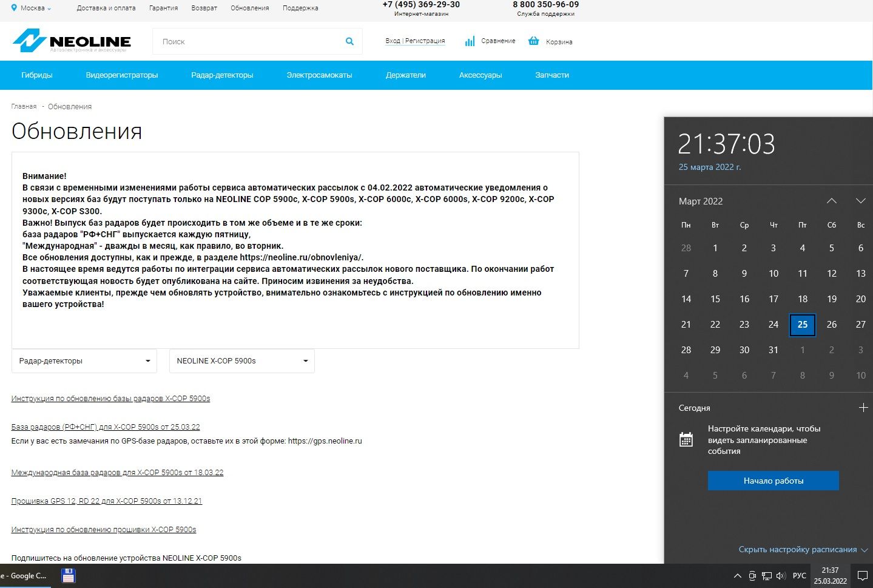The width and height of the screenshot is (873, 588).
Task: Click the webcam tray icon
Action: [x=752, y=576]
